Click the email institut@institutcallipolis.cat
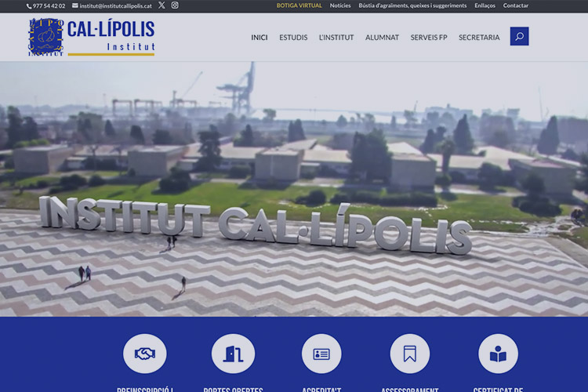This screenshot has height=392, width=588. tap(115, 6)
